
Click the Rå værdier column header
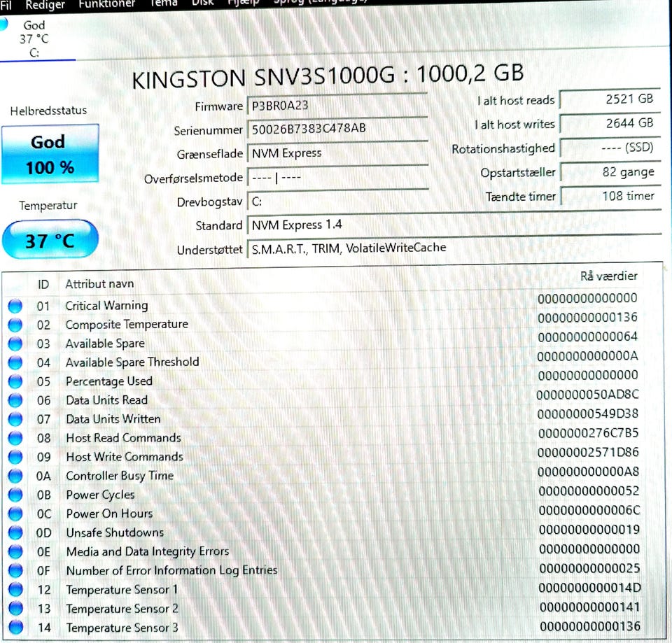(608, 276)
